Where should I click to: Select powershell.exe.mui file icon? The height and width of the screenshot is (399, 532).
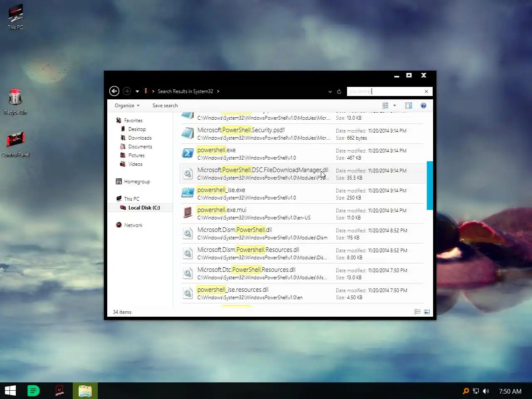point(188,213)
